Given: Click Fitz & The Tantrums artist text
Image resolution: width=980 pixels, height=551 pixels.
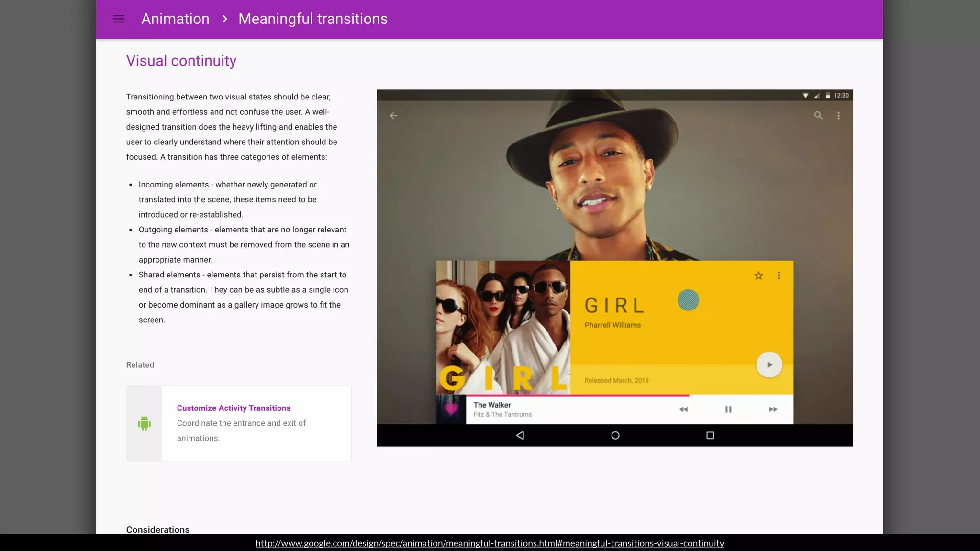Looking at the screenshot, I should tap(502, 414).
